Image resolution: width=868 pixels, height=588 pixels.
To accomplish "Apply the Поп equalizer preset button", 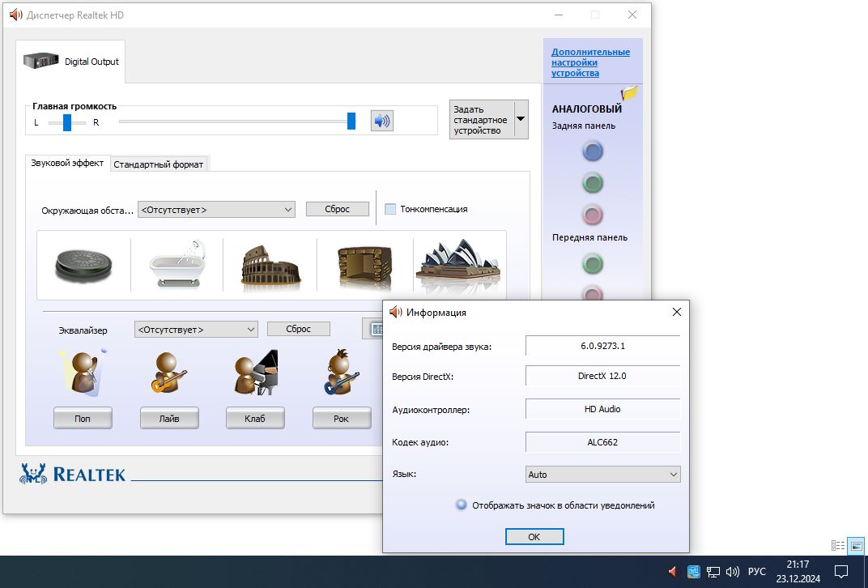I will click(83, 419).
